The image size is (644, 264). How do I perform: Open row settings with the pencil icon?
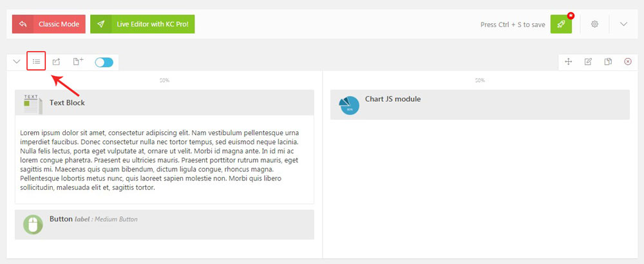(588, 62)
